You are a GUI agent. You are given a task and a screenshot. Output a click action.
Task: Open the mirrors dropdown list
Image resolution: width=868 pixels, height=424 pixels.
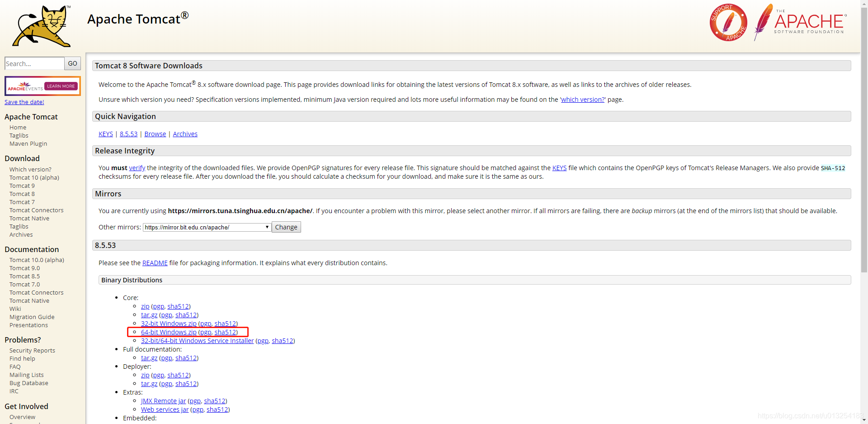207,227
